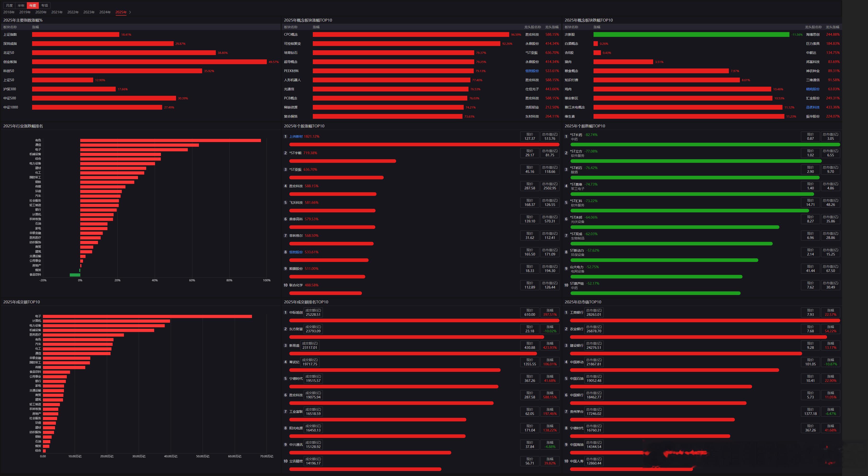The image size is (868, 476).
Task: Click the *ST长药 stock entry
Action: [x=576, y=135]
